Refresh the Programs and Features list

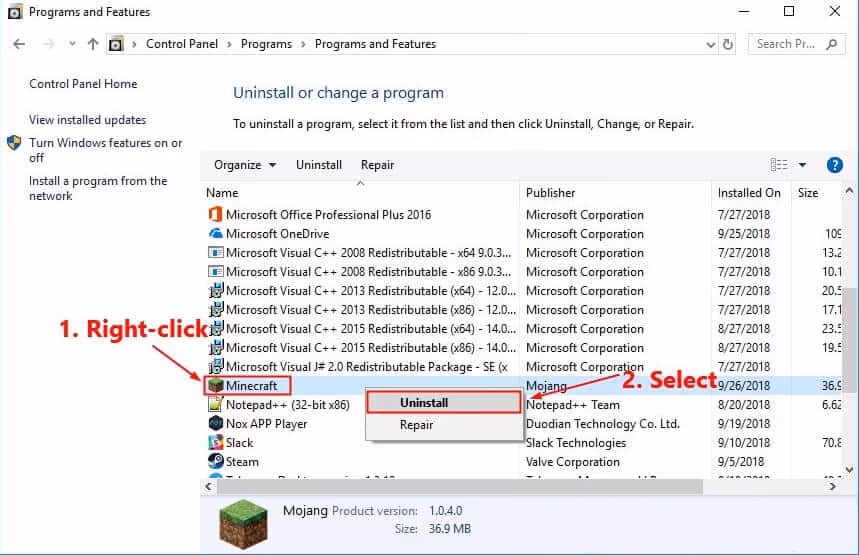(x=728, y=44)
